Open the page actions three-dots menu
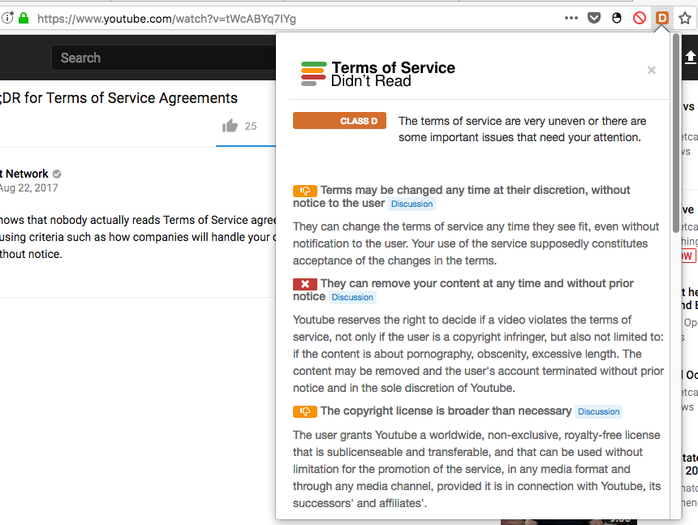 (571, 18)
